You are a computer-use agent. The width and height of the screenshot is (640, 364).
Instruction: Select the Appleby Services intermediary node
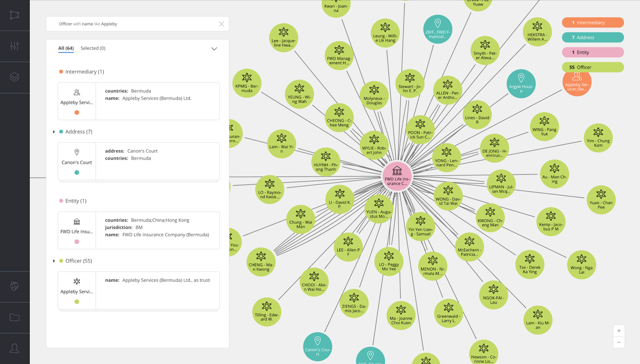pyautogui.click(x=577, y=84)
